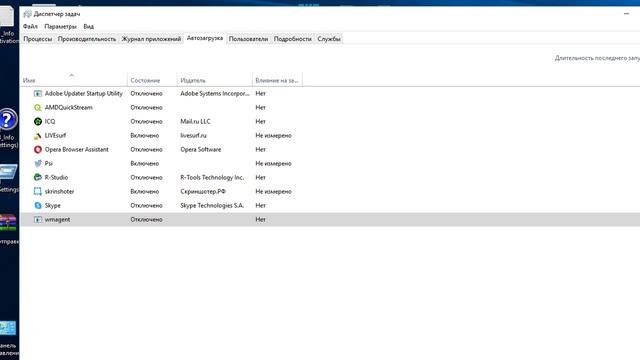Click Отключено status in wmagent row
Image resolution: width=640 pixels, height=360 pixels.
click(146, 220)
